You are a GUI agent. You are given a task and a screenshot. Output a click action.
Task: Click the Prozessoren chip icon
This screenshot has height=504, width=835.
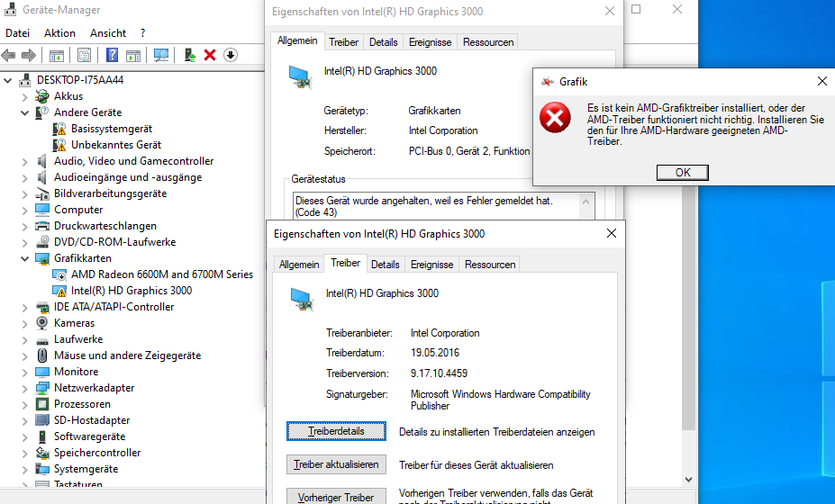click(x=42, y=404)
